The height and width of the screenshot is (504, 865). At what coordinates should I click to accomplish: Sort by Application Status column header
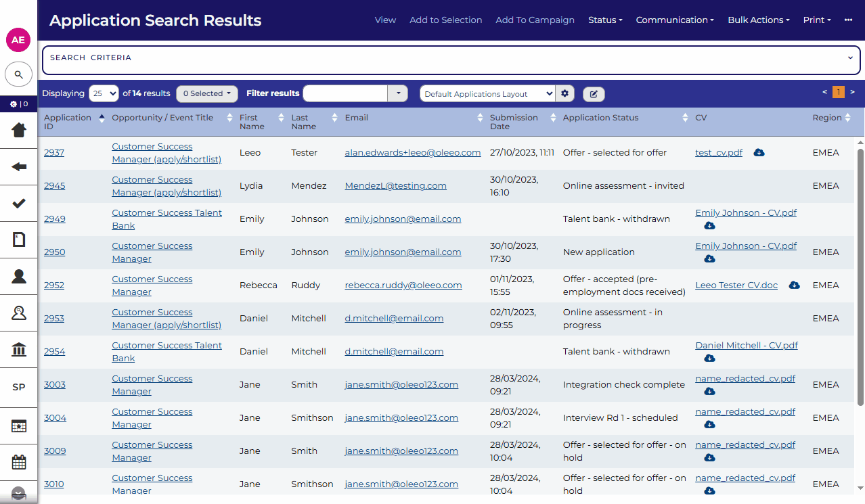pyautogui.click(x=600, y=118)
